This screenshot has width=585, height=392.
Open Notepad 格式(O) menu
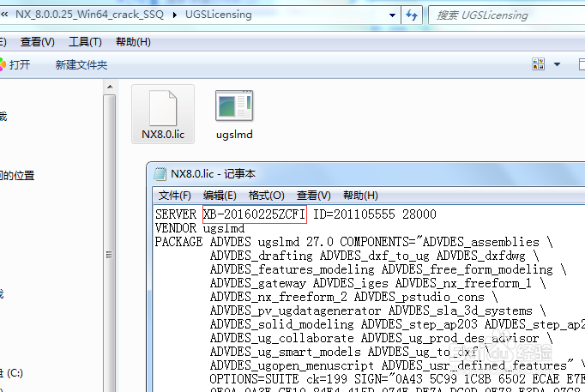pyautogui.click(x=267, y=196)
